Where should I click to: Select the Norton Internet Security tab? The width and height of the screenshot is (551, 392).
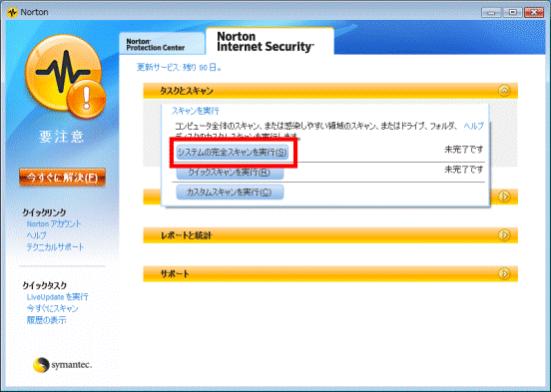(270, 42)
